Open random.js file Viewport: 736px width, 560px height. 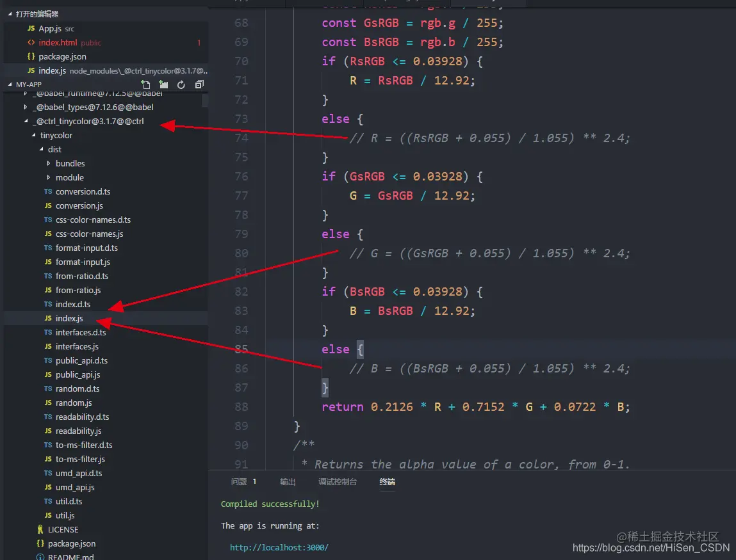(x=74, y=403)
